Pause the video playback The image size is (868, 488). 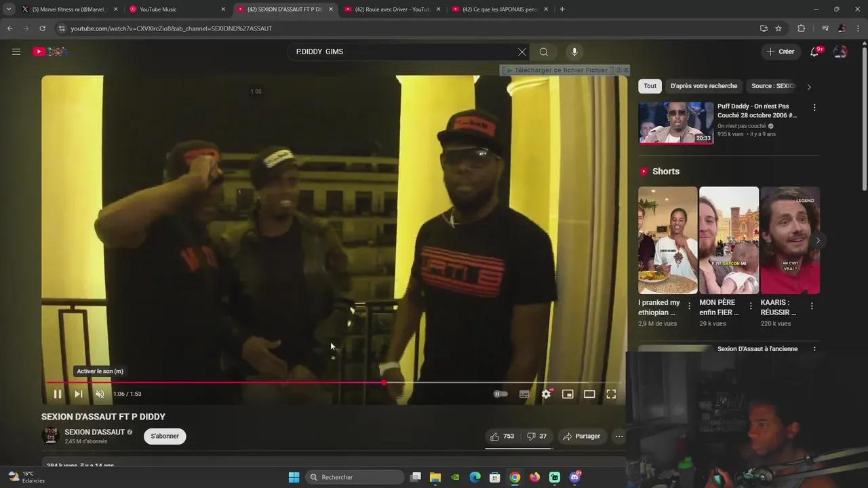tap(58, 394)
